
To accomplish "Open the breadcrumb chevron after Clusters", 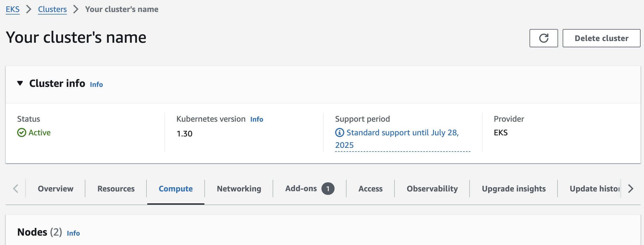I will 76,9.
